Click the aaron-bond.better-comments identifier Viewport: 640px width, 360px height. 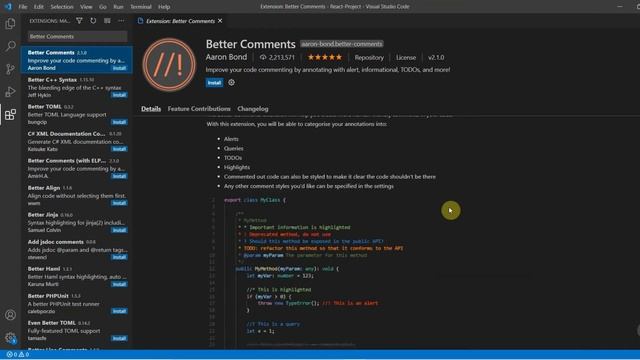[342, 44]
